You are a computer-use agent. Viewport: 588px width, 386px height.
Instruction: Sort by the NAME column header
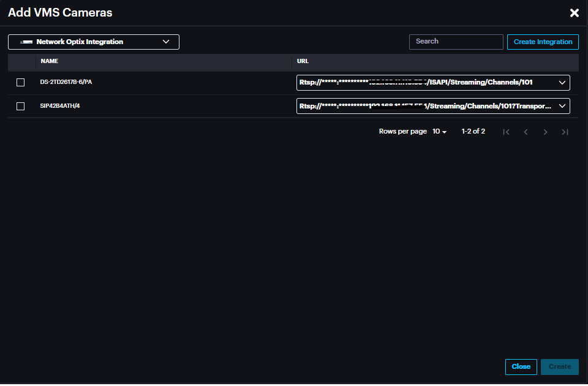[x=50, y=62]
